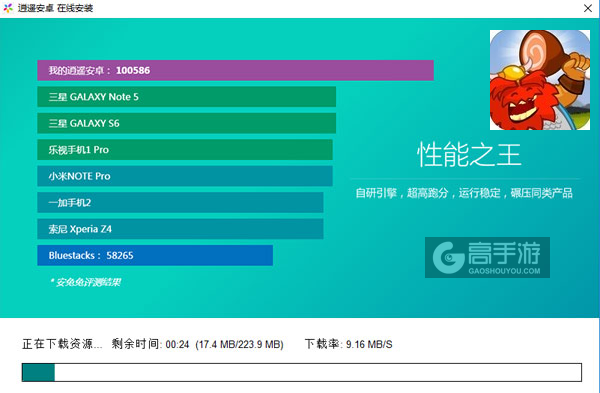The width and height of the screenshot is (600, 393).
Task: Select the 一加手机2 benchmark bar
Action: 180,202
